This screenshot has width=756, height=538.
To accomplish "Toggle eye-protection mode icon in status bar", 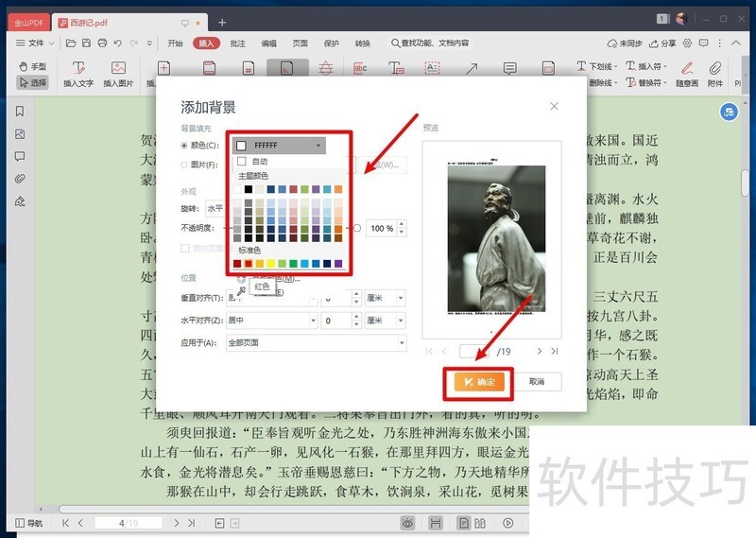I will (x=408, y=523).
